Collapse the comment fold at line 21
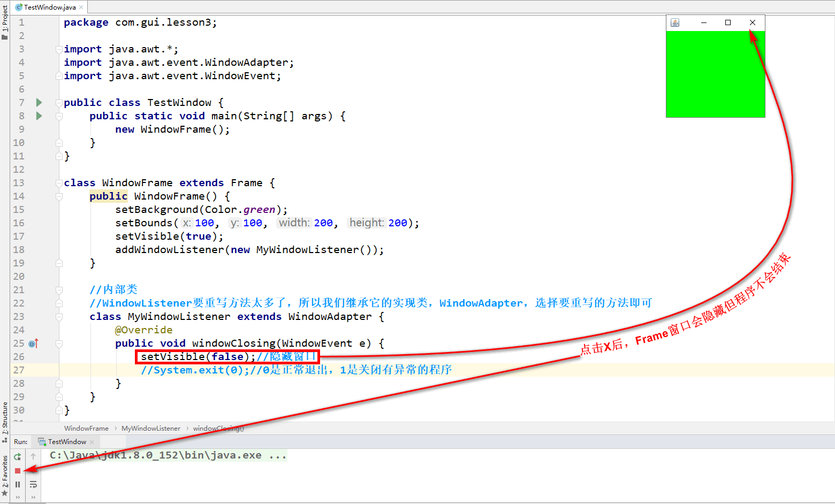835x504 pixels. tap(59, 290)
